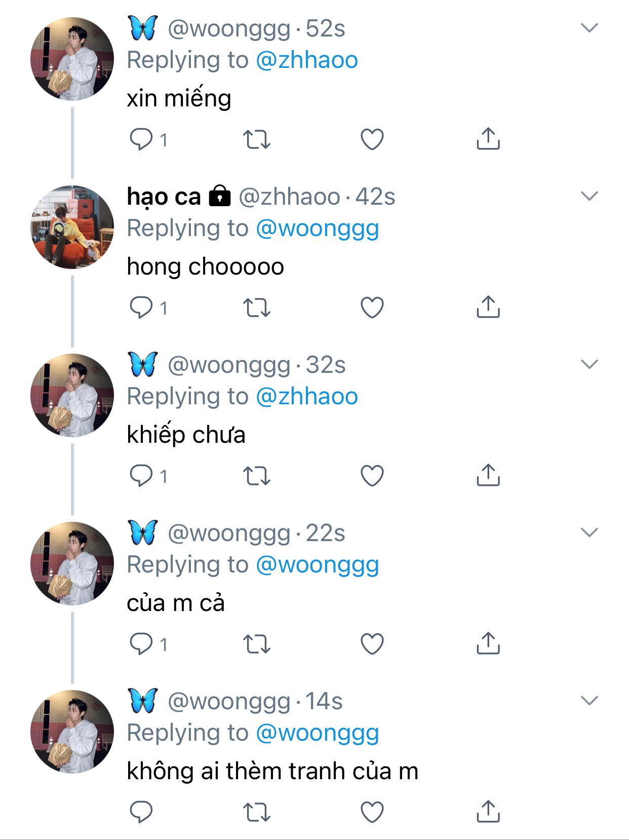The image size is (629, 840).
Task: Like the "hong chooooo" tweet
Action: click(x=372, y=308)
